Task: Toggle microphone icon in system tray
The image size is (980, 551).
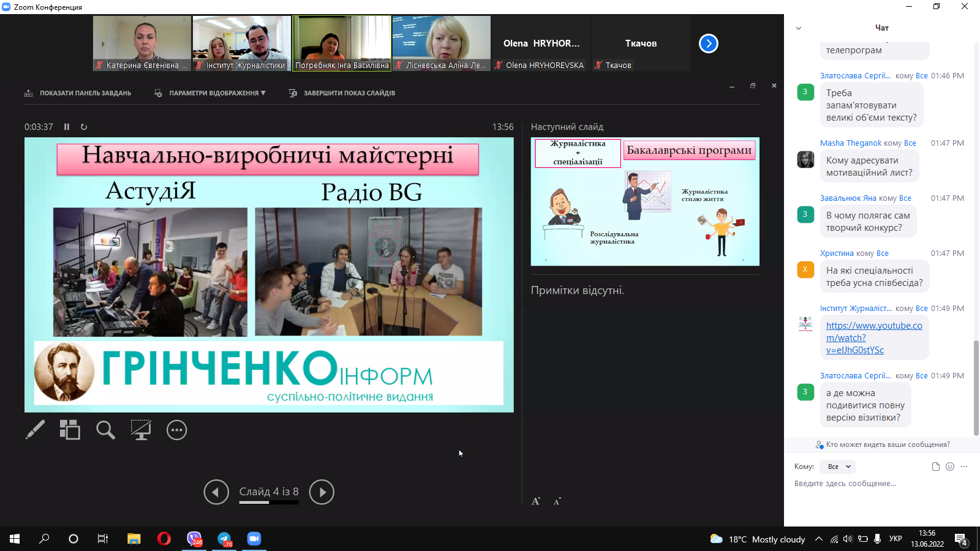Action: [x=877, y=539]
